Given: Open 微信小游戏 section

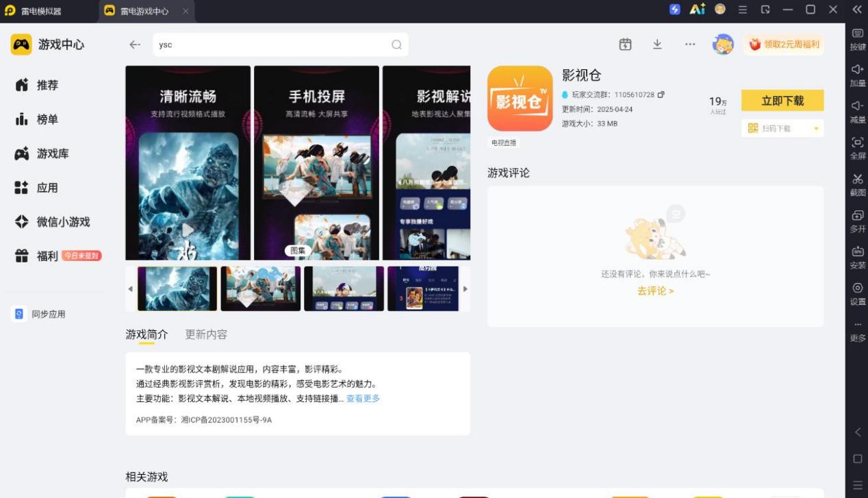Looking at the screenshot, I should pos(53,222).
